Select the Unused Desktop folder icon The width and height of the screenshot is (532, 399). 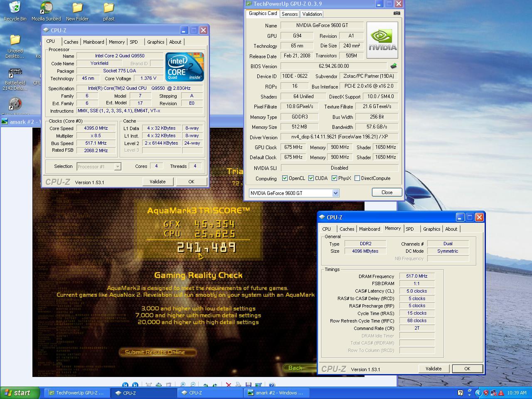pyautogui.click(x=15, y=47)
